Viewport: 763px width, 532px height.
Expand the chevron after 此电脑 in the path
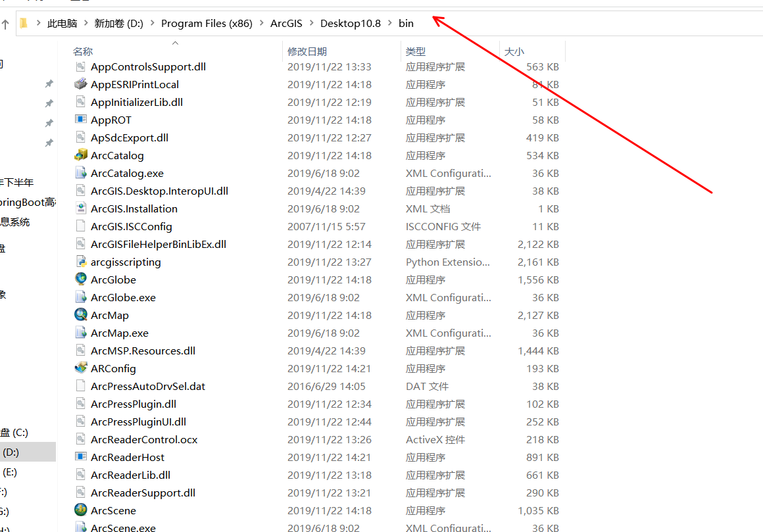pos(86,23)
